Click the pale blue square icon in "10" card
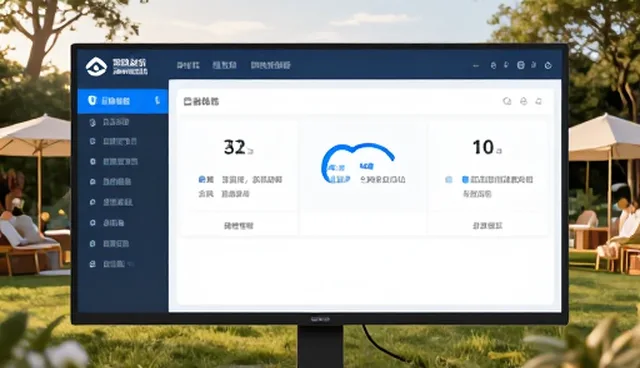Image resolution: width=640 pixels, height=368 pixels. 449,180
